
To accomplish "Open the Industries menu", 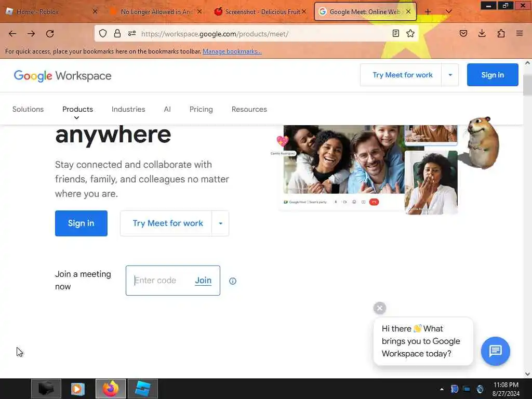I will click(x=128, y=109).
